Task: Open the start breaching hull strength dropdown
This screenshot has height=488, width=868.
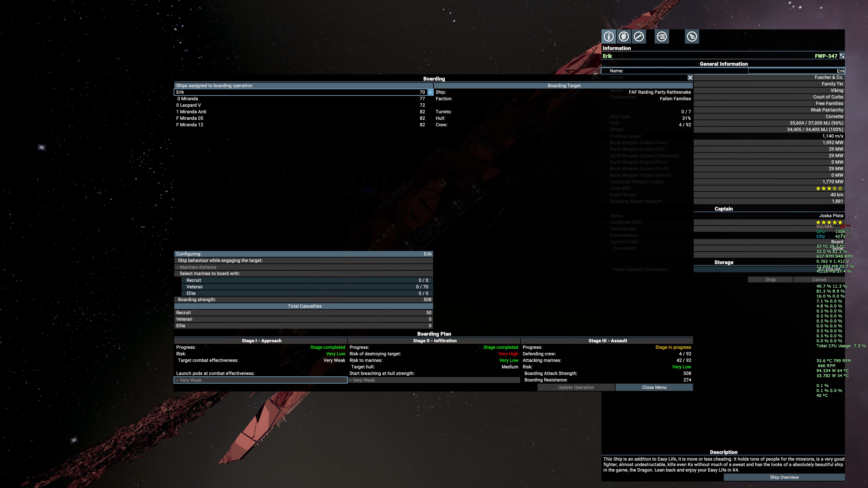Action: pyautogui.click(x=434, y=380)
